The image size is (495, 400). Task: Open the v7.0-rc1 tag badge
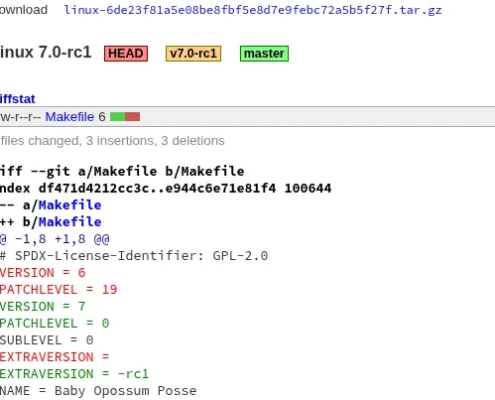tap(193, 54)
